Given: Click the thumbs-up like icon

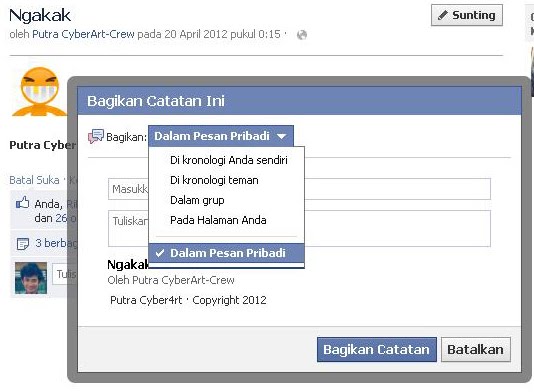Looking at the screenshot, I should tap(22, 203).
